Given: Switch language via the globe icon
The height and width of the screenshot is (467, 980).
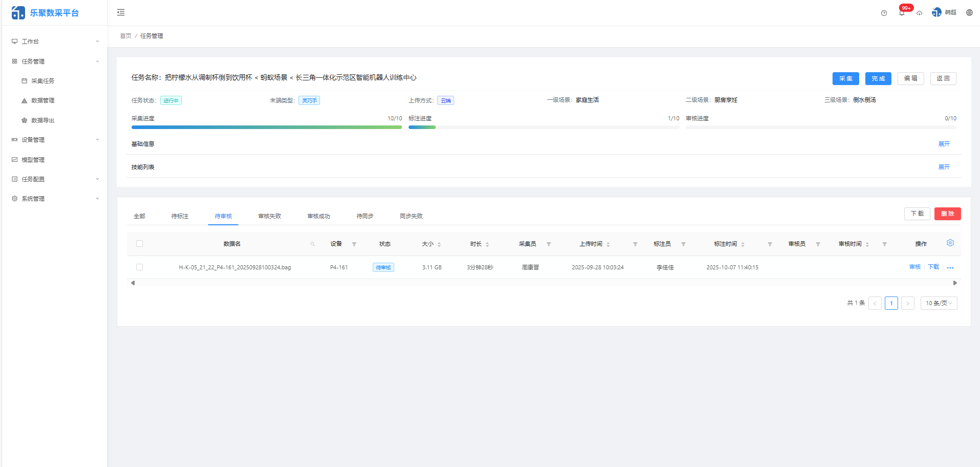Looking at the screenshot, I should click(969, 12).
